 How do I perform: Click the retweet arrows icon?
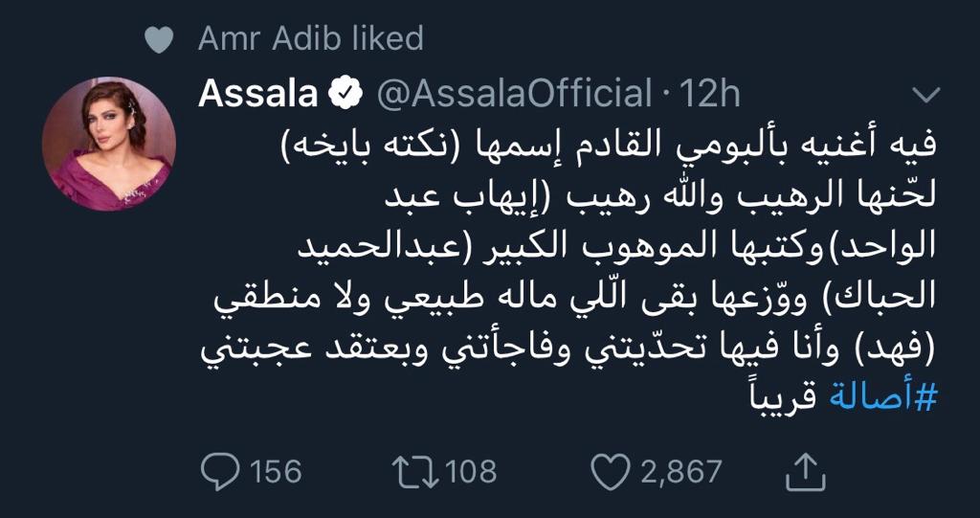click(415, 472)
